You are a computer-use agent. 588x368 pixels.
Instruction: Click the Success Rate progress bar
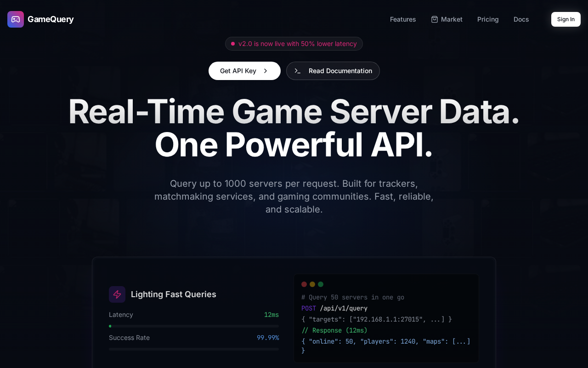click(194, 349)
